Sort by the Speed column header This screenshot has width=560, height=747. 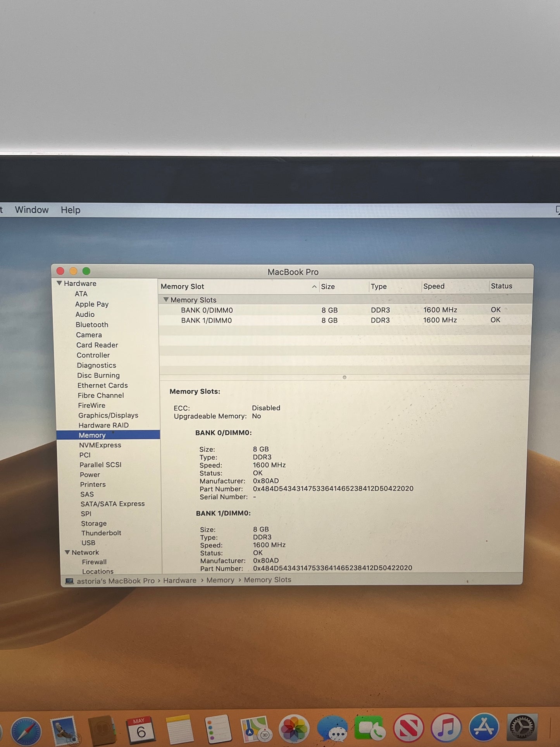434,286
